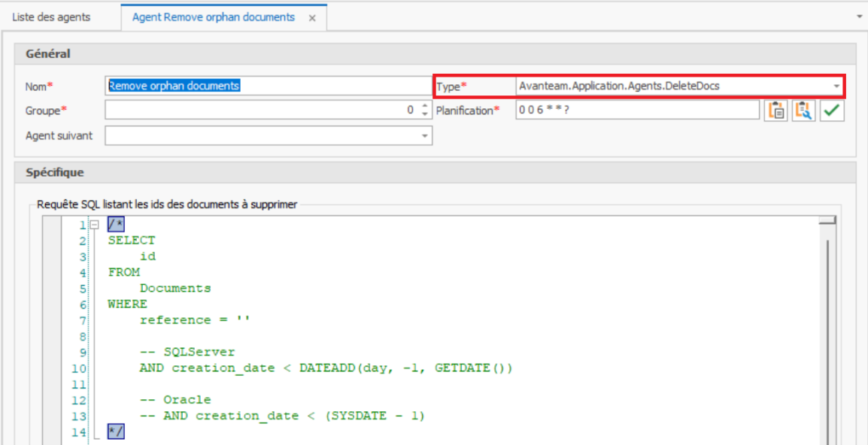
Task: Open the tab list arrow at far right
Action: tap(860, 15)
